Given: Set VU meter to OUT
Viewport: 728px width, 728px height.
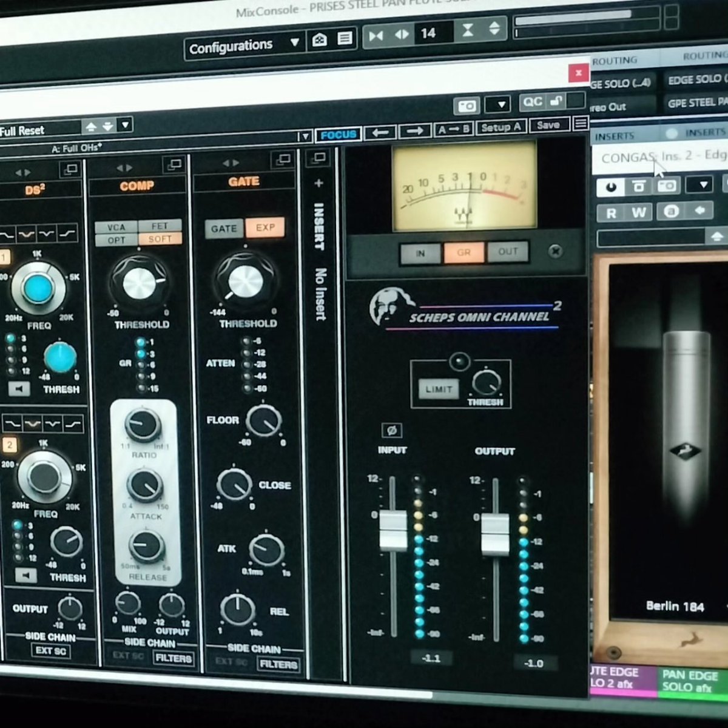Looking at the screenshot, I should point(508,251).
